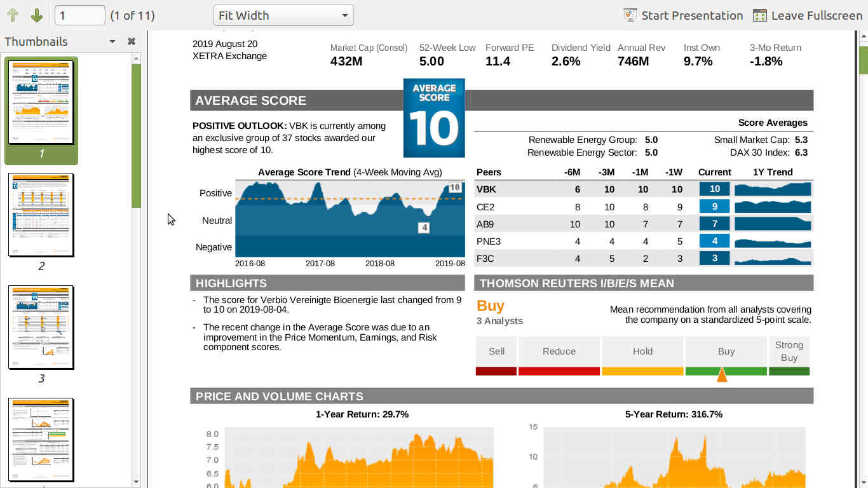Open the Thumbnails sidebar selector dropdown
Image resolution: width=868 pixels, height=488 pixels.
pos(112,41)
